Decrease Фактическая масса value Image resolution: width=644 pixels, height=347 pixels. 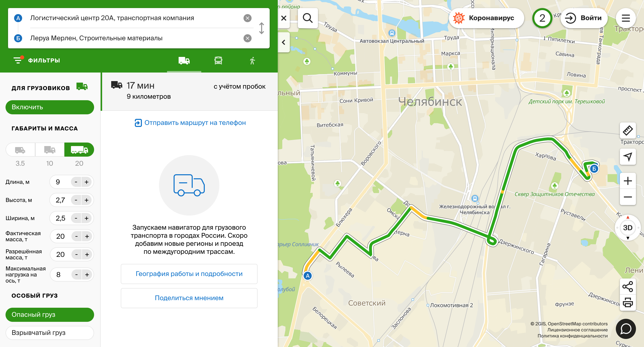click(76, 236)
